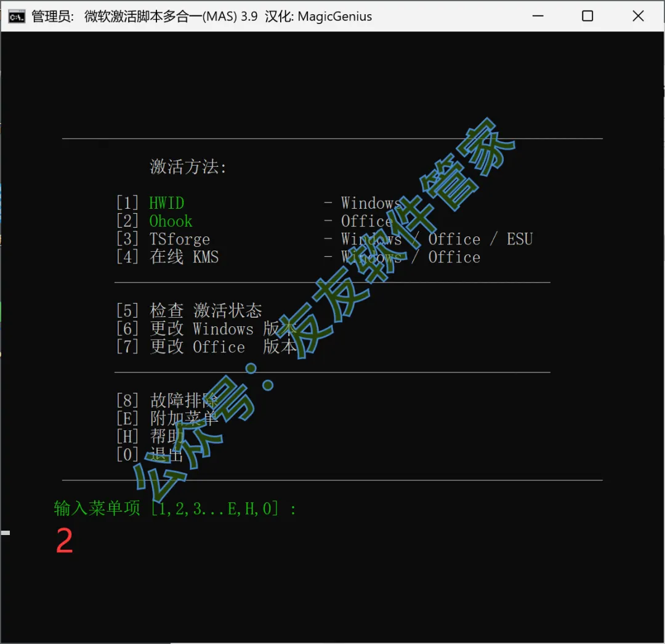Select the [2] Ohook menu entry

tap(155, 221)
